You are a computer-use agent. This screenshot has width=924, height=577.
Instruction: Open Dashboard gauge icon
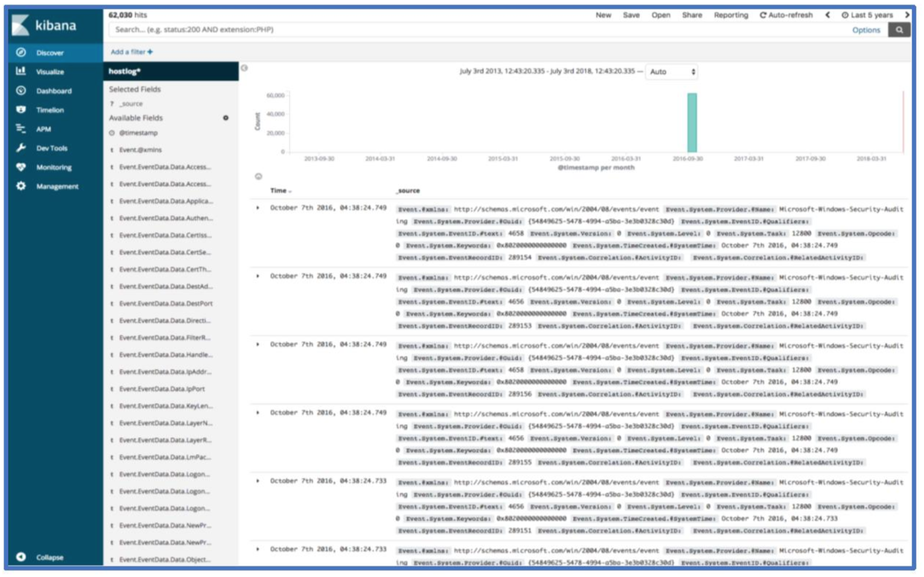[21, 91]
